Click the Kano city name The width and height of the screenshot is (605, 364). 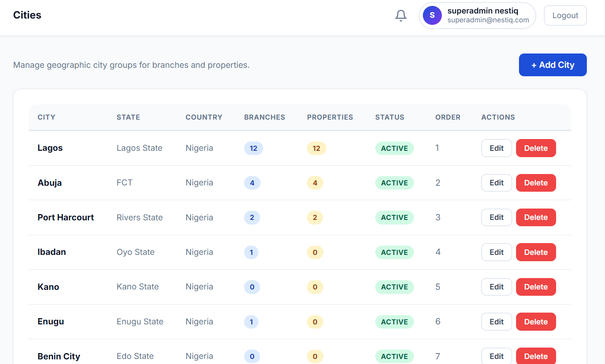click(48, 287)
